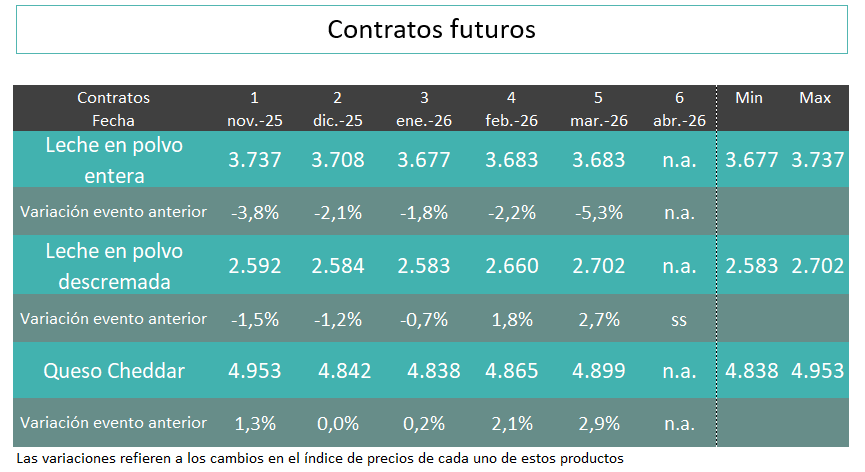This screenshot has width=865, height=472.
Task: Select the 'Min' column header
Action: (749, 98)
